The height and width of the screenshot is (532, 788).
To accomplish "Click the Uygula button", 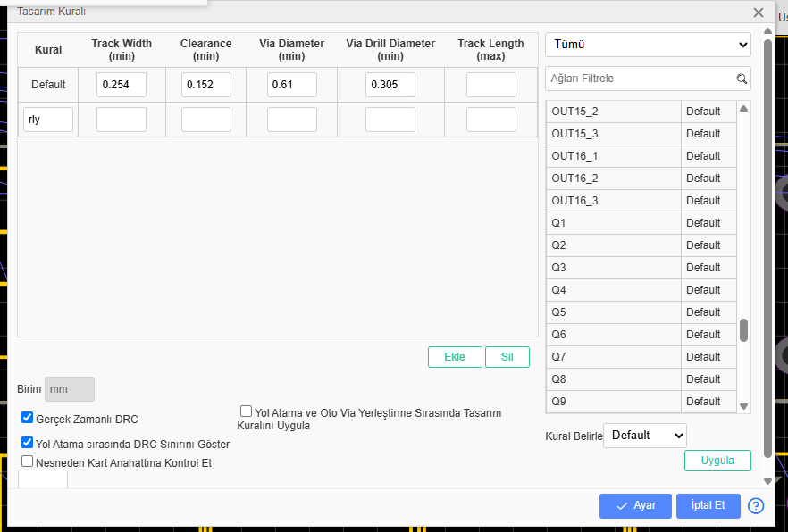I will [x=717, y=461].
